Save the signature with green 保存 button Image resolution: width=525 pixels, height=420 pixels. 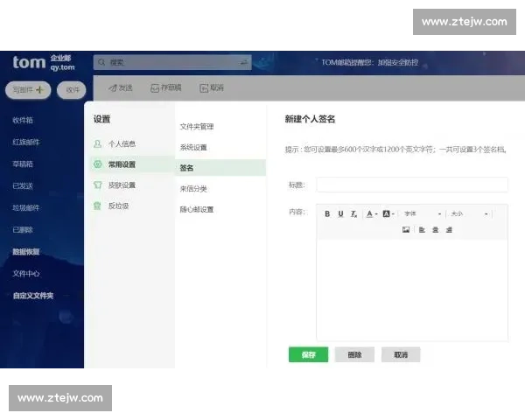point(308,354)
